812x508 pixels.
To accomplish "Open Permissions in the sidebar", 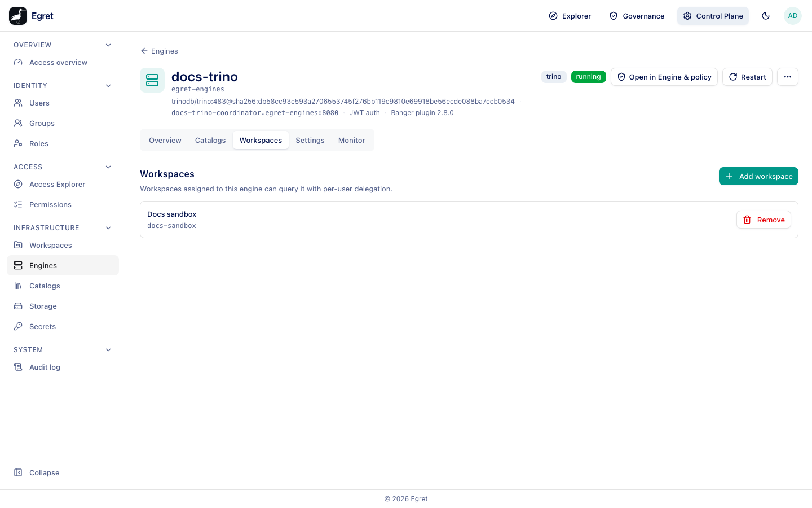I will pos(63,204).
